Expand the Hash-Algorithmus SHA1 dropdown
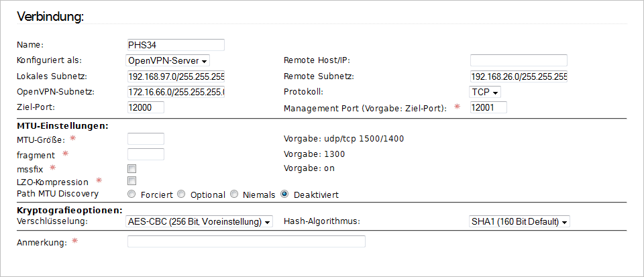The image size is (644, 277). click(520, 221)
